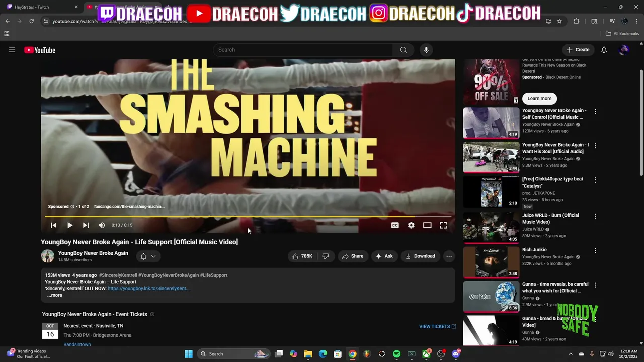
Task: Click the YouTube search input field
Action: pos(303,50)
